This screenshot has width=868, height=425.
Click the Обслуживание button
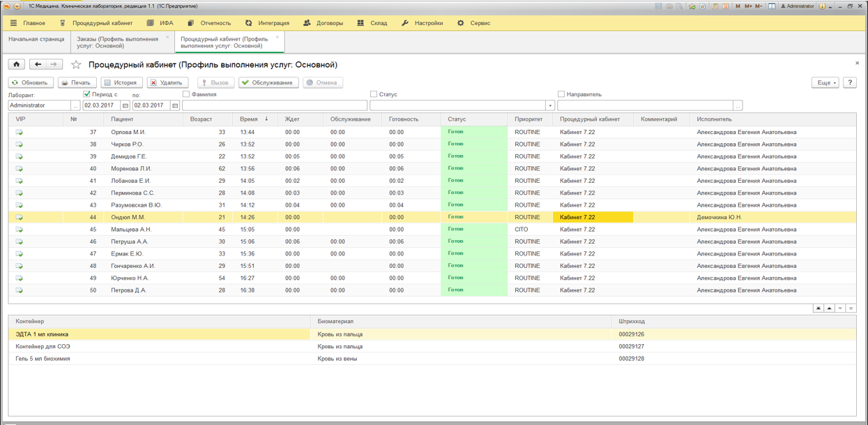[268, 82]
